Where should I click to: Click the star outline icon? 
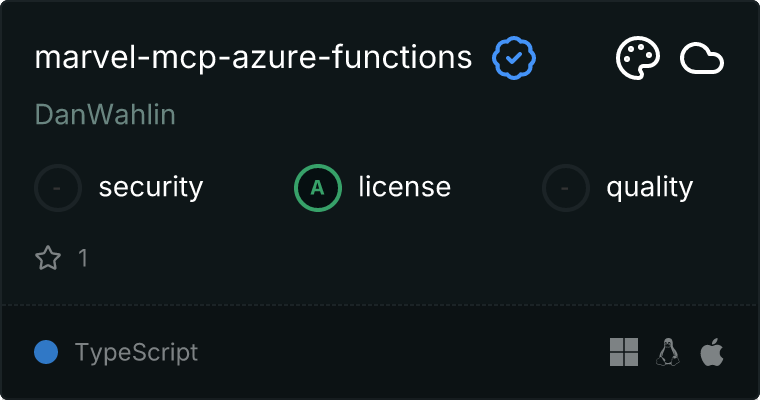(x=48, y=259)
